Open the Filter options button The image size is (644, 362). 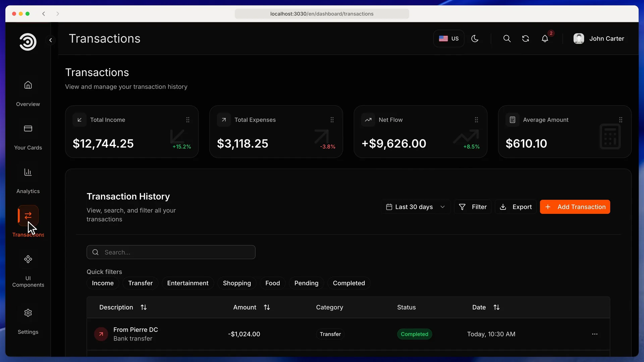(x=473, y=207)
